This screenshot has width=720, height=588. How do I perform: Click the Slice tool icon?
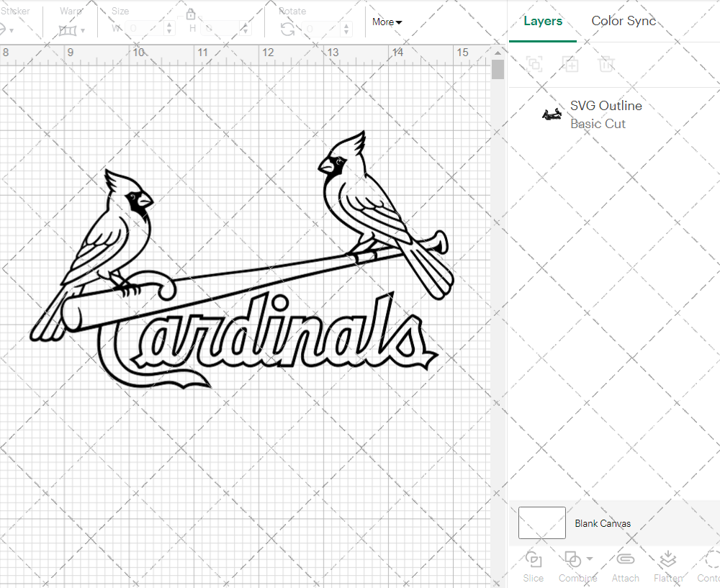(534, 559)
